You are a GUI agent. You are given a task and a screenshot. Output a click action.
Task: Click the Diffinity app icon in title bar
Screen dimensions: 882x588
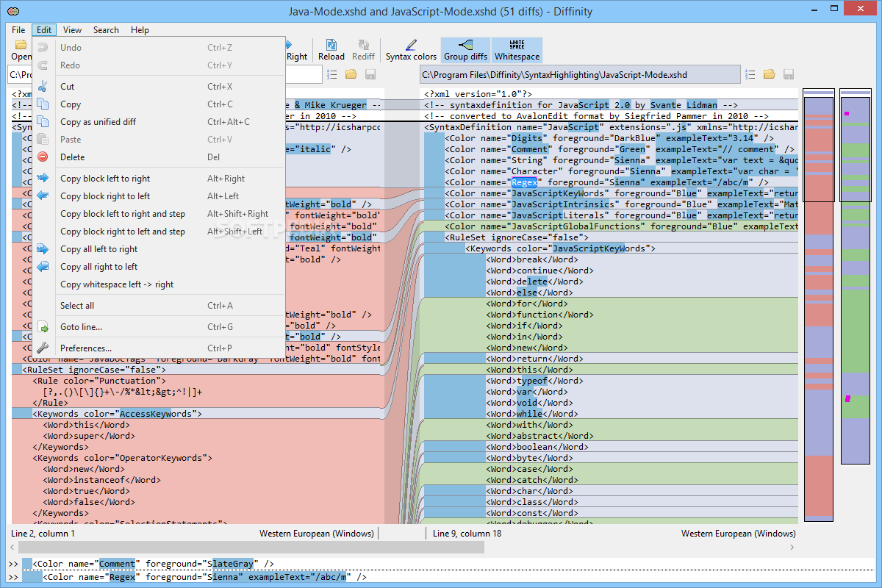pyautogui.click(x=12, y=11)
